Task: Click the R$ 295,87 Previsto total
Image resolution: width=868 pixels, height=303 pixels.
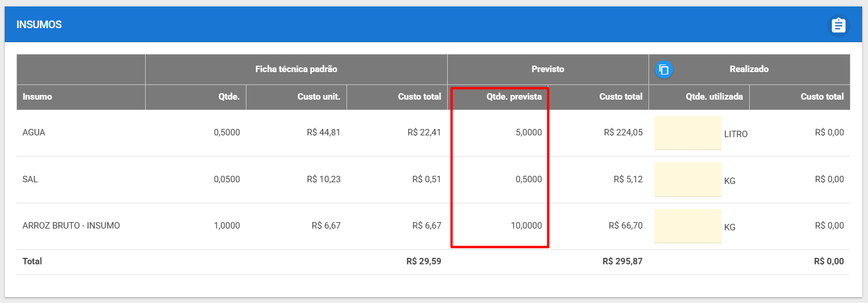Action: pyautogui.click(x=622, y=261)
